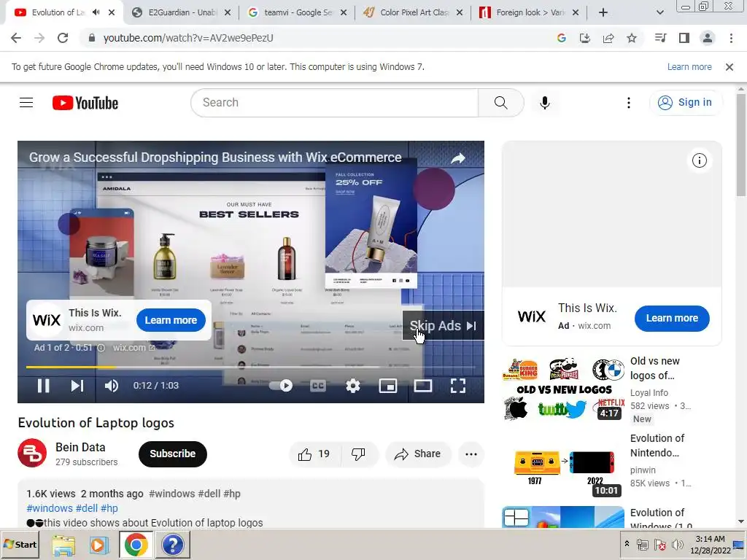Screen dimensions: 747x560
Task: Open the miniplayer icon
Action: (388, 386)
